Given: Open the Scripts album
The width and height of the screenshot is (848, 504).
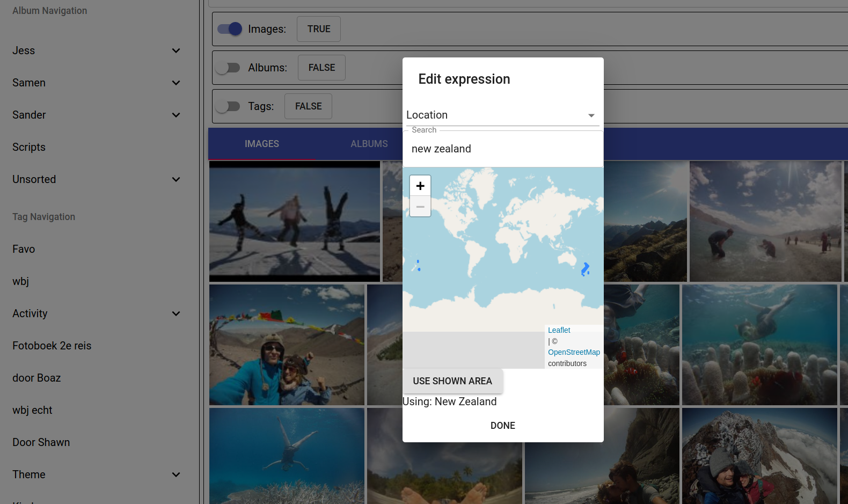Looking at the screenshot, I should coord(29,147).
